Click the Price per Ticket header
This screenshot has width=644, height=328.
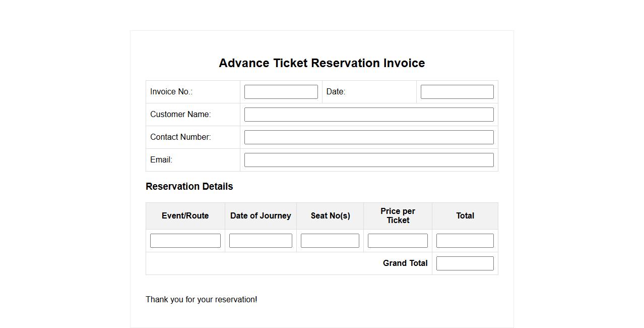click(398, 216)
